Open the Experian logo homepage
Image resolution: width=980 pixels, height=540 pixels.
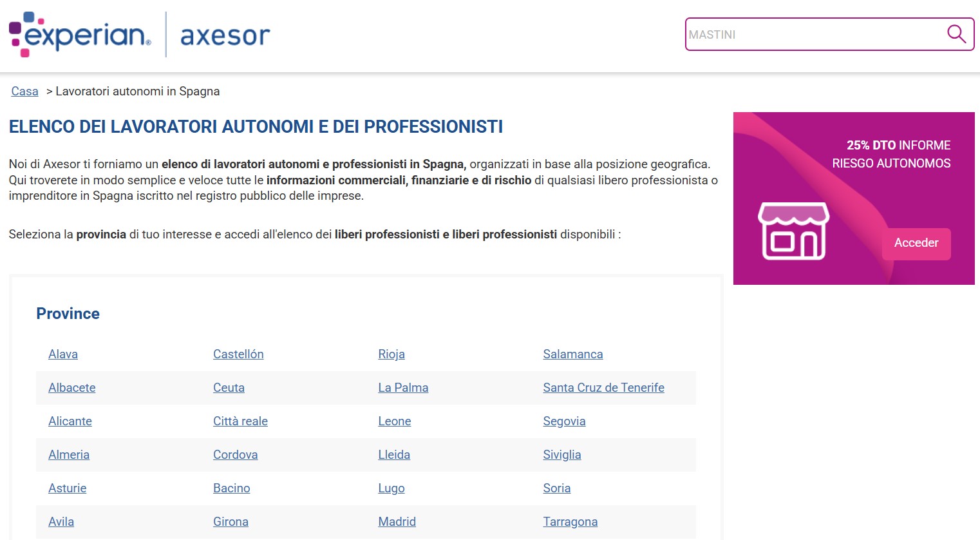[x=80, y=34]
